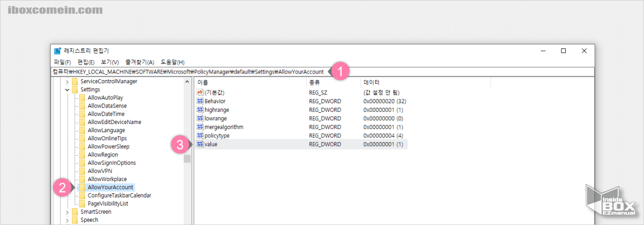Click data cell 0x00000004 (4)
This screenshot has width=644, height=225.
(383, 135)
